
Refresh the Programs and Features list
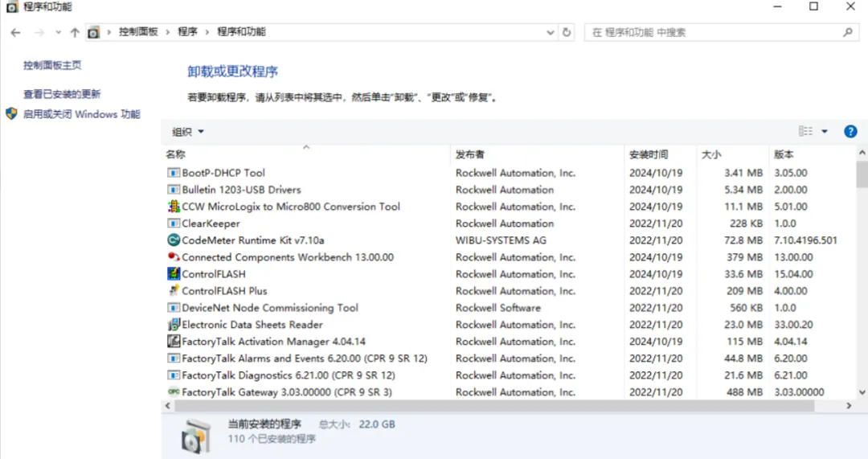567,32
